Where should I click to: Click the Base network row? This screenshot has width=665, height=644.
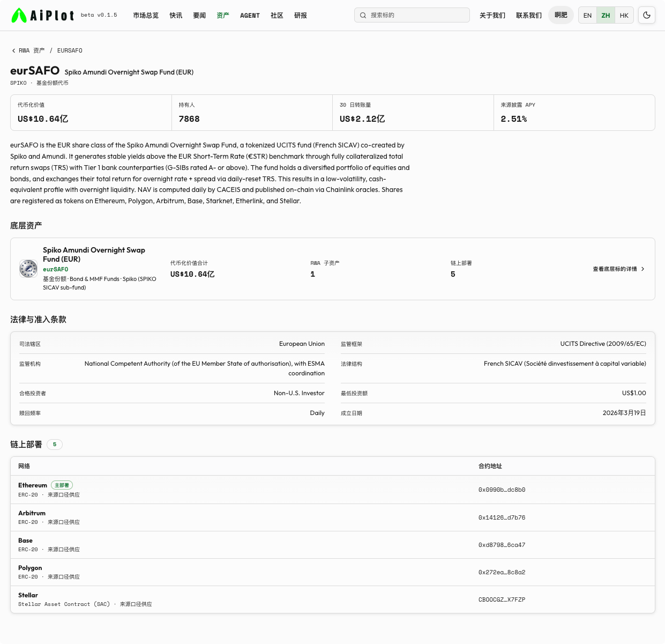(333, 545)
